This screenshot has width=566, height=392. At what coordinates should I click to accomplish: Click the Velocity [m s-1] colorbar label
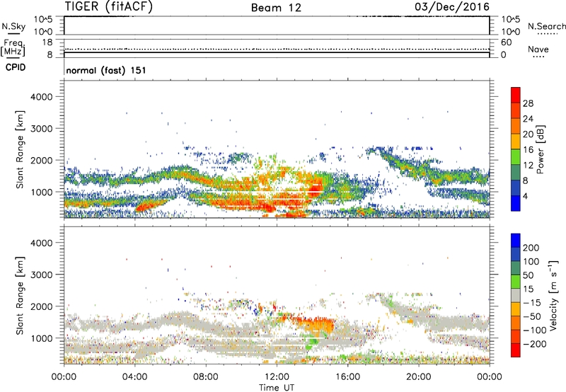click(553, 295)
